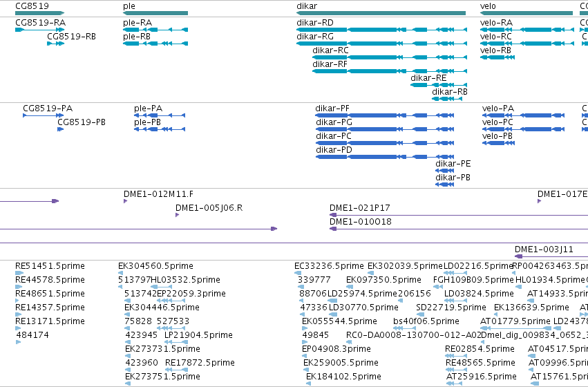Image resolution: width=588 pixels, height=387 pixels.
Task: Select EST RE48651.5prime
Action: (17, 301)
